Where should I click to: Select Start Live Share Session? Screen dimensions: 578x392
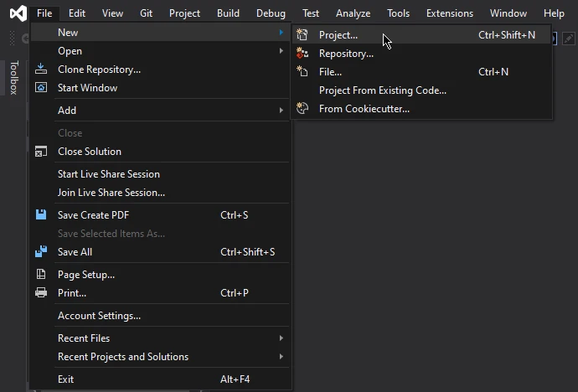coord(108,174)
